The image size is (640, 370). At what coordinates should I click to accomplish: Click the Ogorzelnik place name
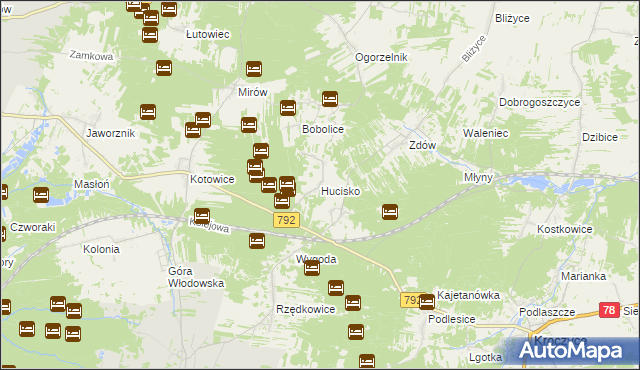(381, 57)
